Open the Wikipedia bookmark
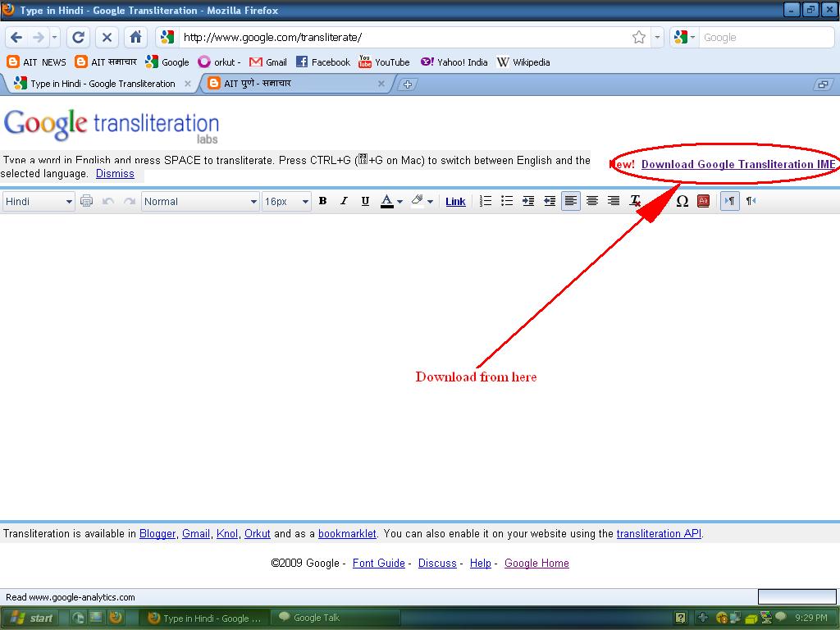This screenshot has height=630, width=840. tap(523, 62)
